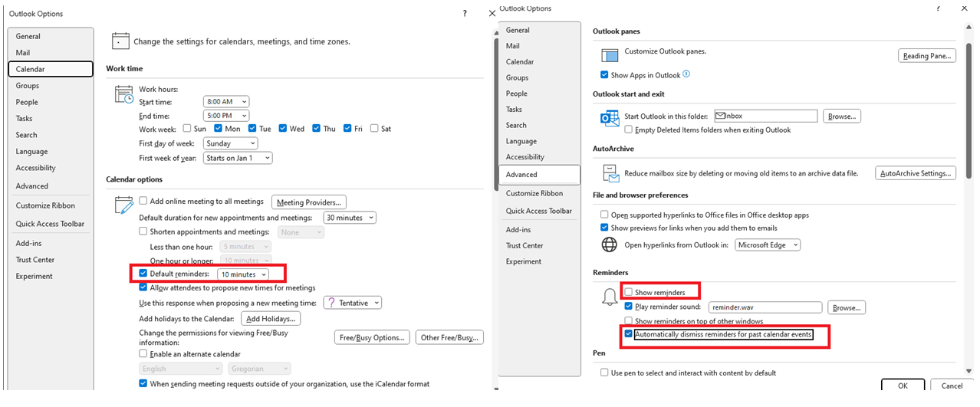The width and height of the screenshot is (980, 407).
Task: Enable Add online meeting to all meetings
Action: [x=143, y=201]
